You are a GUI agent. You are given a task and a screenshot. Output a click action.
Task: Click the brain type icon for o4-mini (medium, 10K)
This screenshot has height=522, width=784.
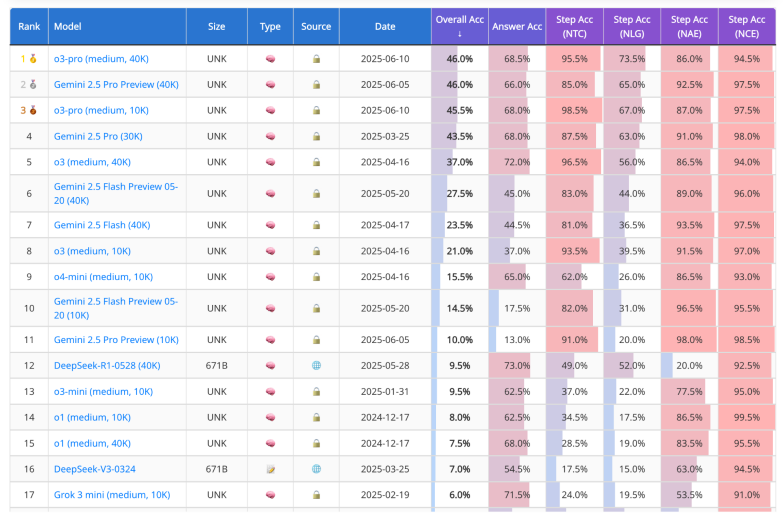coord(270,276)
